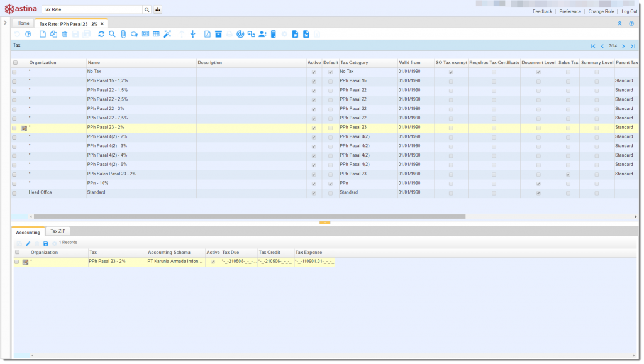Viewport: 644px width, 364px height.
Task: Open the Preference link
Action: pos(570,11)
